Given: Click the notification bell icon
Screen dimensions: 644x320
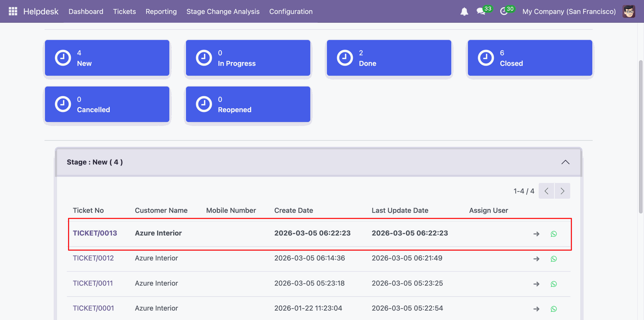Looking at the screenshot, I should pos(464,12).
